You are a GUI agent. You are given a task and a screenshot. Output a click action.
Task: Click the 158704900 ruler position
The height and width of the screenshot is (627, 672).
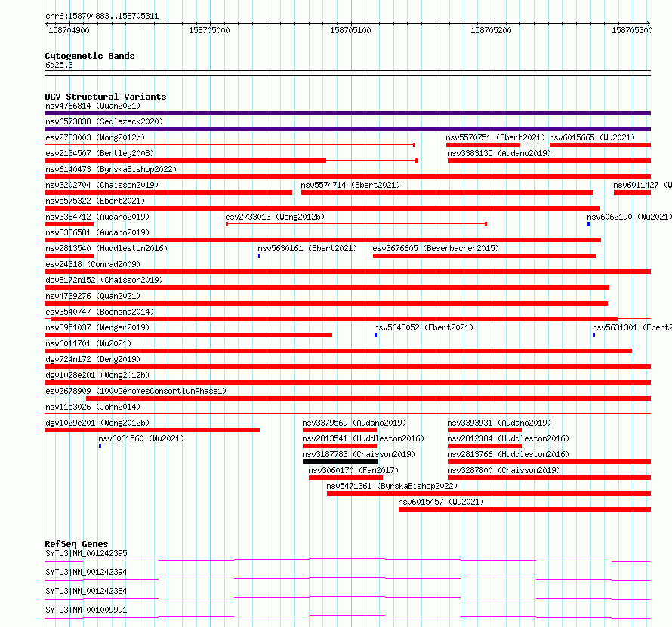[69, 30]
